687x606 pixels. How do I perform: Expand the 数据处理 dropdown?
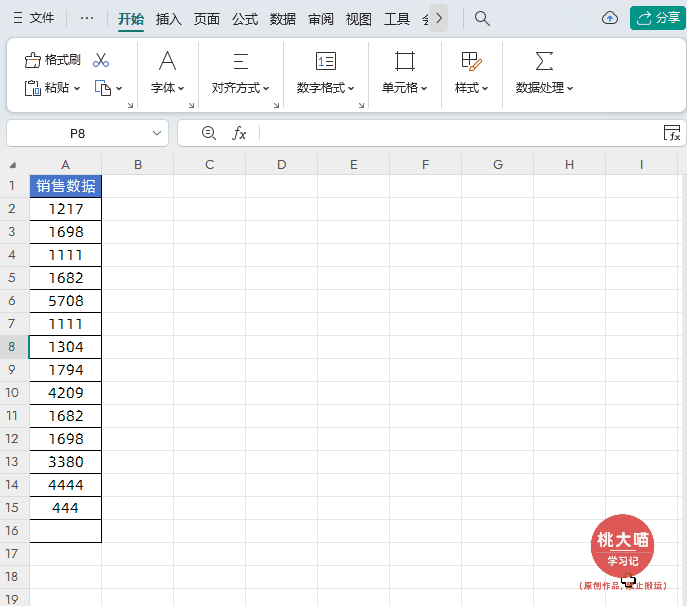click(544, 88)
